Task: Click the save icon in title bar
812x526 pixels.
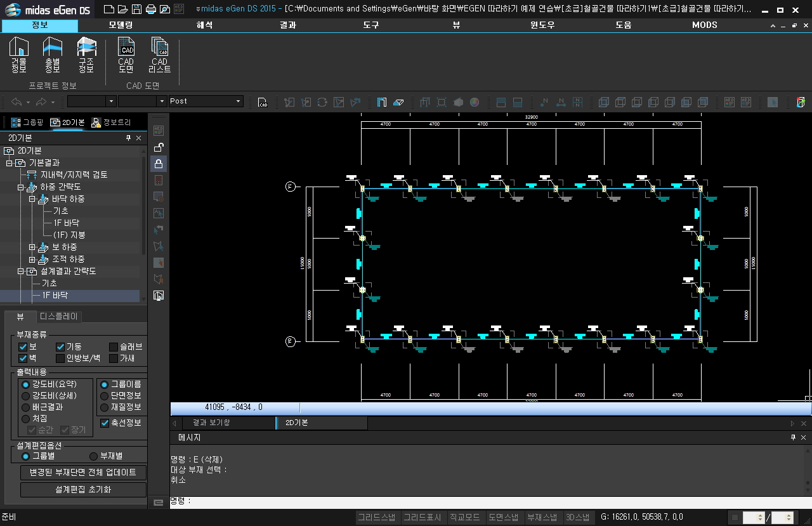Action: 136,10
